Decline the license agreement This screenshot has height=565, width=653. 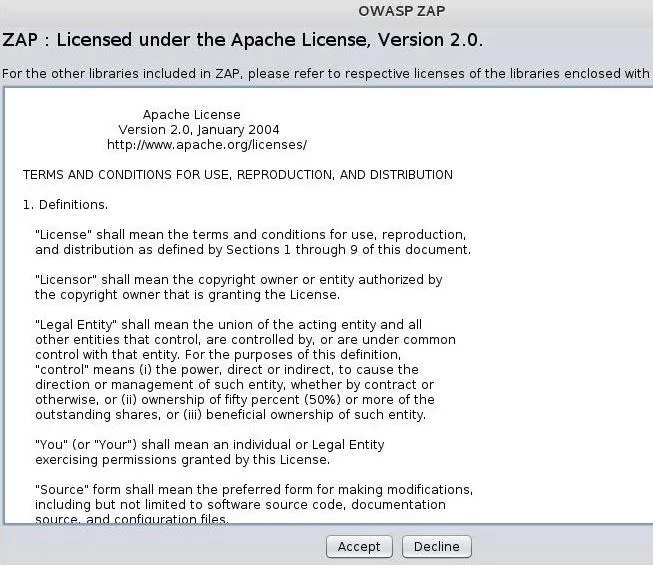(436, 546)
